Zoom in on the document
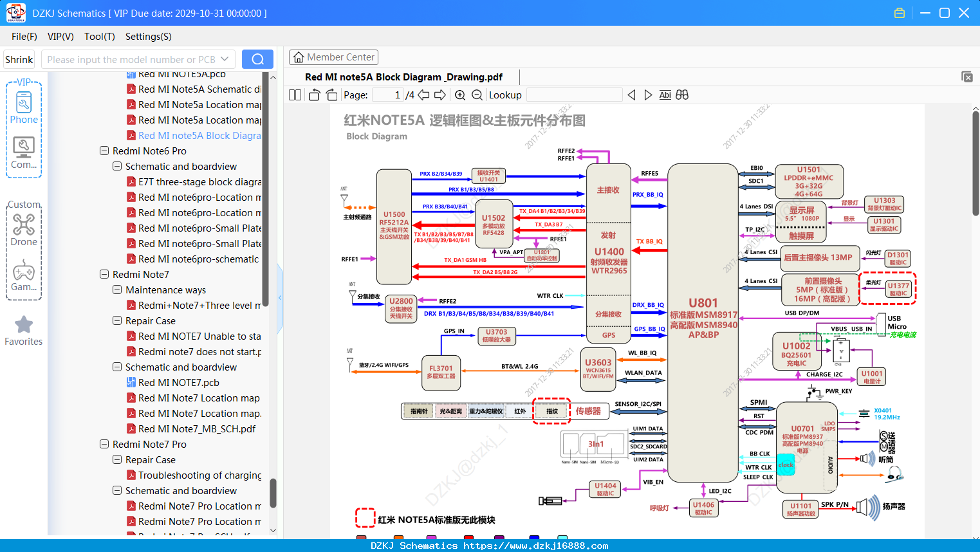 click(x=460, y=95)
